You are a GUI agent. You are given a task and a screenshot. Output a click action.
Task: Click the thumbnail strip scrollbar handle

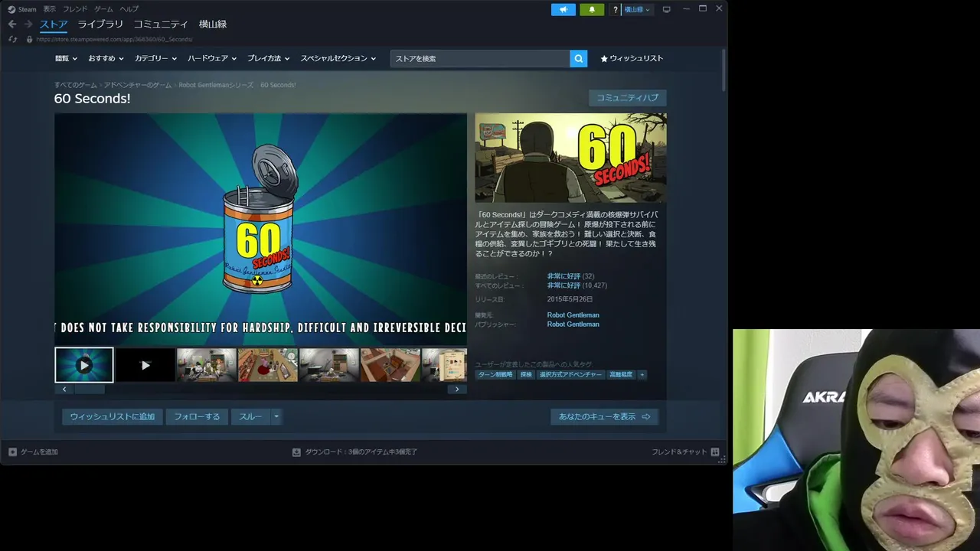[x=89, y=389]
